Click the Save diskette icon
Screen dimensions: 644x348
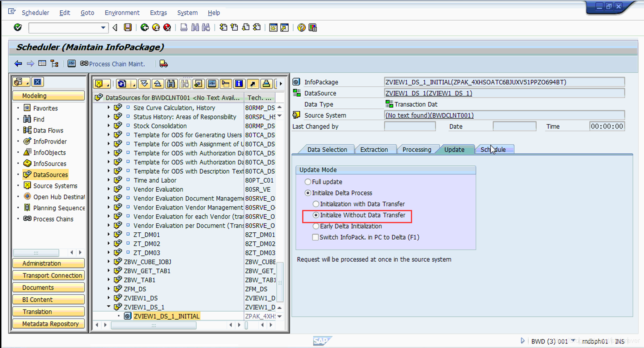click(128, 27)
